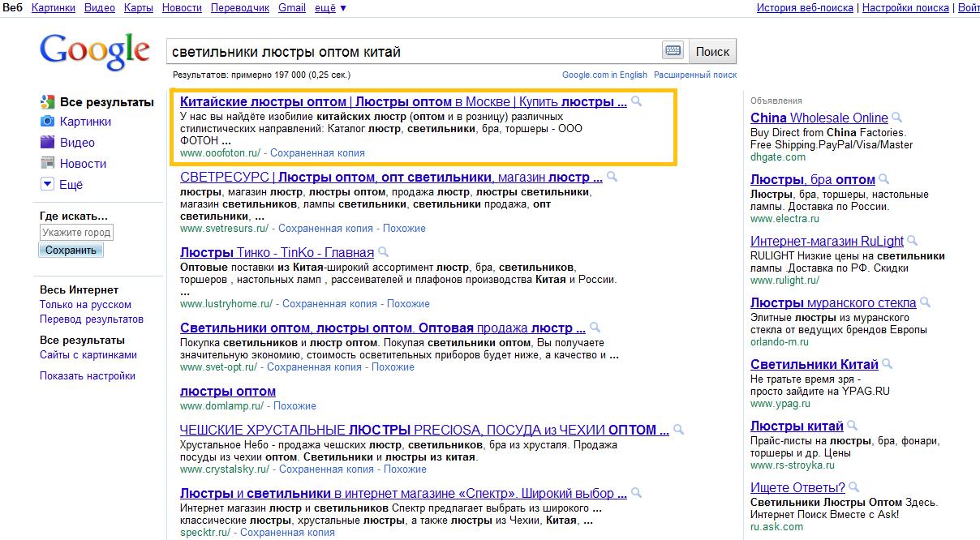Click magnifier icon next to муранского стекла ad
Image resolution: width=980 pixels, height=540 pixels.
pos(926,302)
